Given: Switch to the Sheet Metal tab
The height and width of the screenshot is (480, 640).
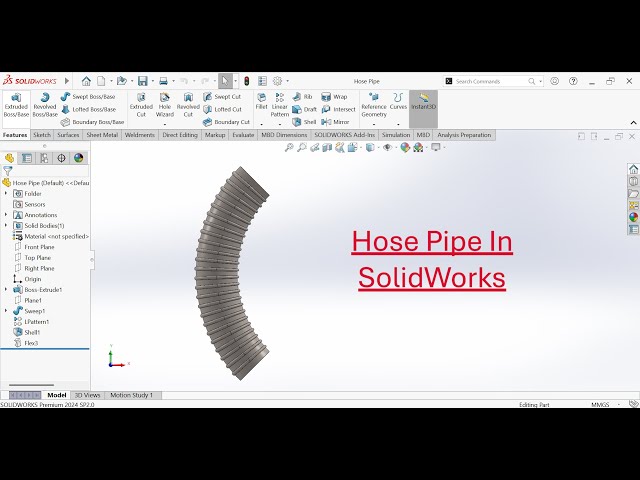Looking at the screenshot, I should pyautogui.click(x=102, y=135).
